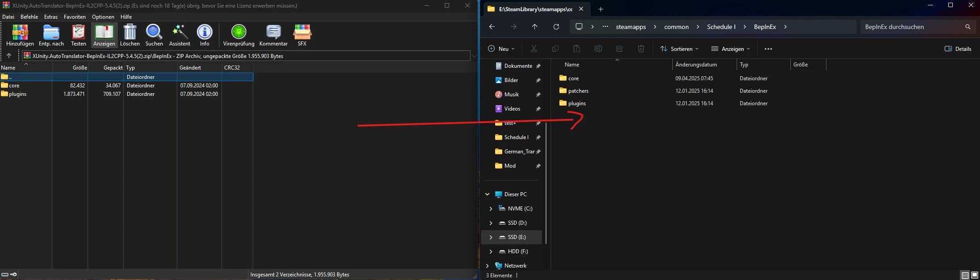Expand HDD (F:) drive node
980x280 pixels.
click(x=491, y=251)
